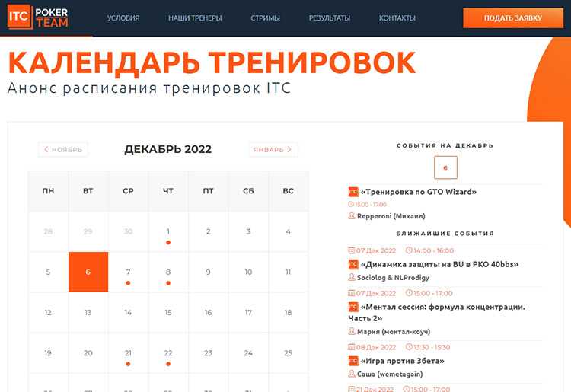
Task: Select December 2 in calendar
Action: tap(209, 231)
